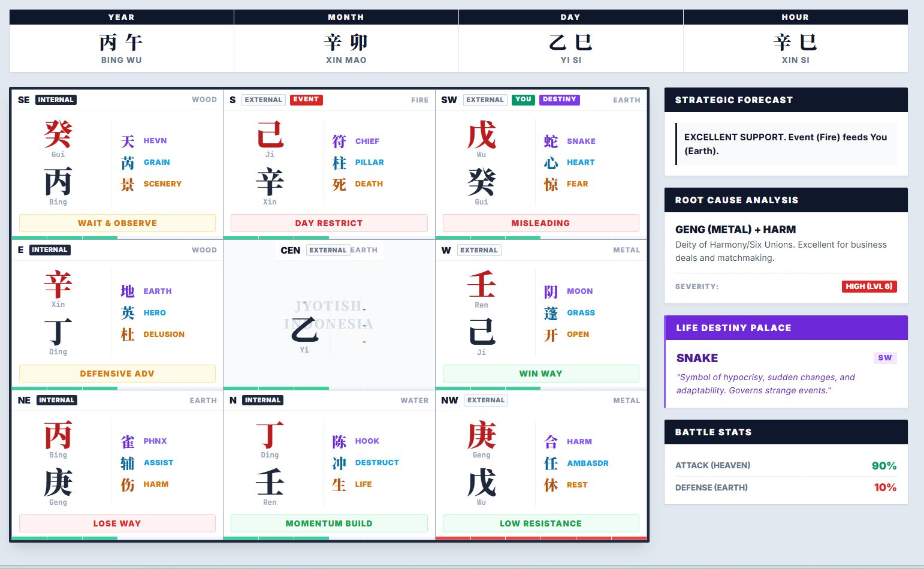The width and height of the screenshot is (924, 569).
Task: Click the Phoenix (PHNX) glyph in NE palace
Action: [x=128, y=442]
